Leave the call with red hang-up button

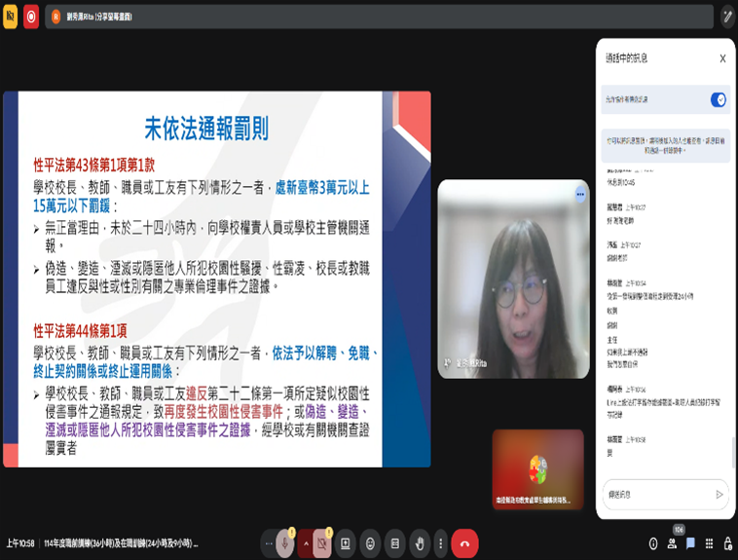[x=464, y=543]
